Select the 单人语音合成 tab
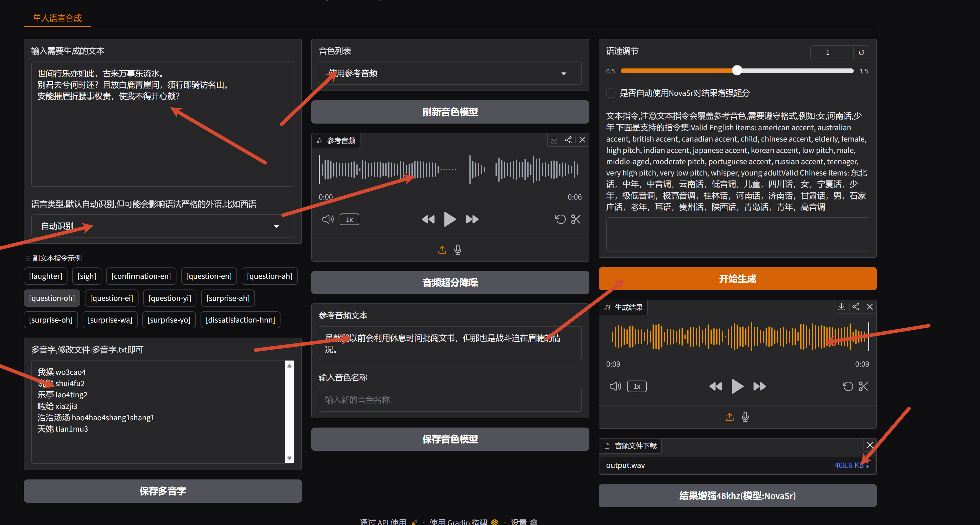Screen dimensions: 980x525 57,18
